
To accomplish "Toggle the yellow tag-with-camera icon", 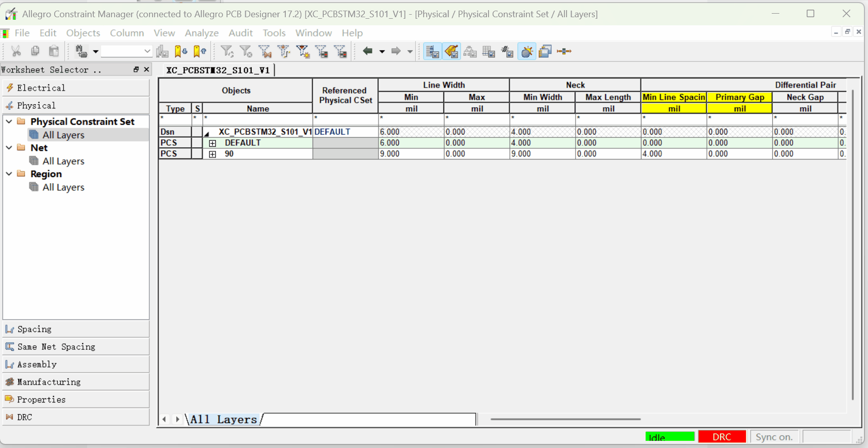I will tap(451, 51).
